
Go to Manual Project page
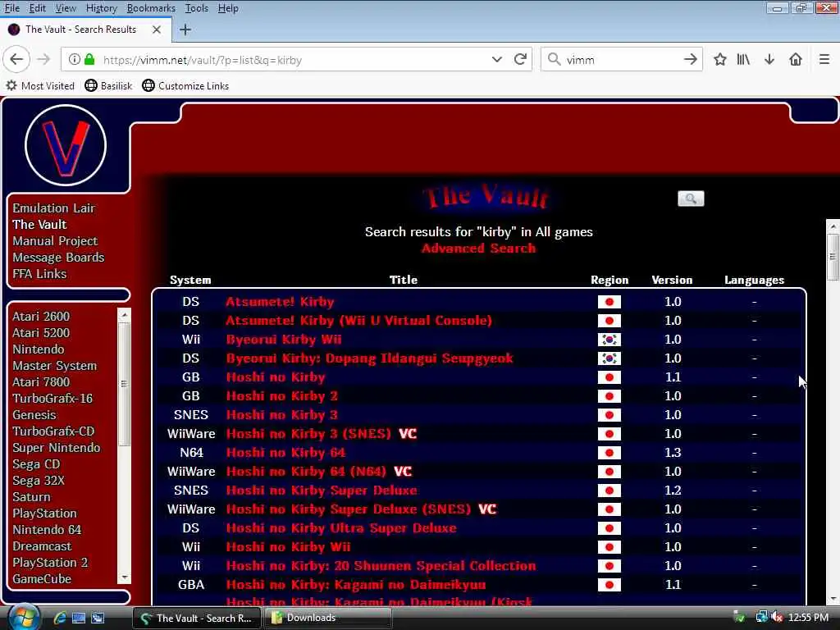[55, 241]
